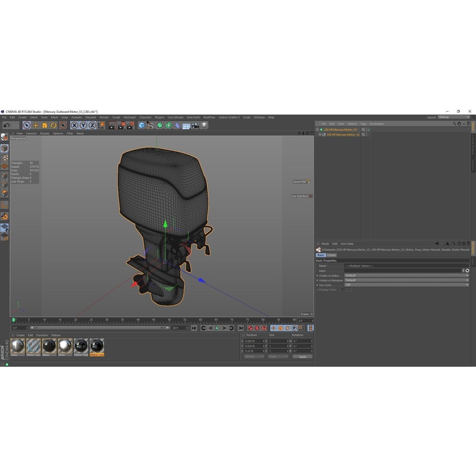The image size is (476, 476).
Task: Open the Scale size mode dropdown
Action: click(278, 357)
